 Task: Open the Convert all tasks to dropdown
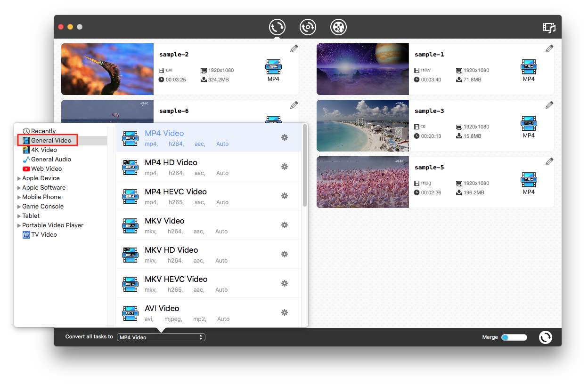pos(161,337)
